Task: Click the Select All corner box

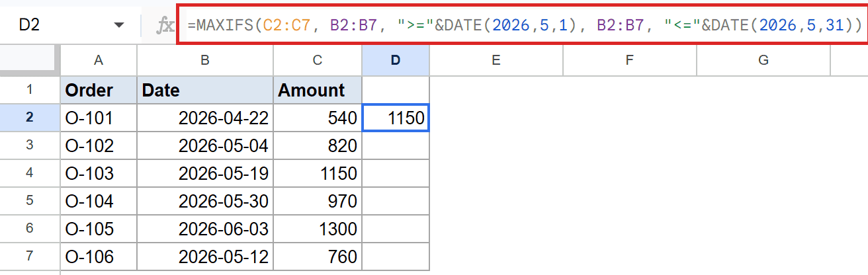Action: click(x=30, y=60)
